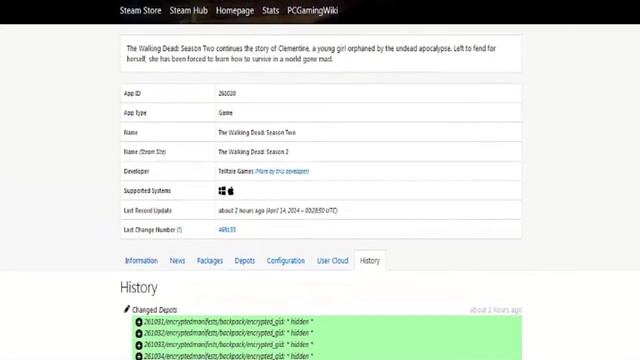Open the PCGamingWiki link
The image size is (640, 360).
pos(313,11)
